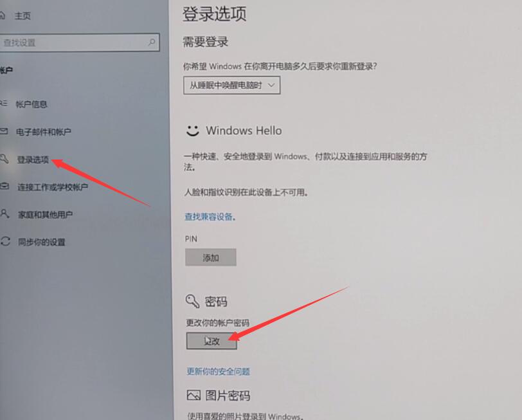
Task: Click the briefcase icon beside 连接工作或学校帐户
Action: 4,187
